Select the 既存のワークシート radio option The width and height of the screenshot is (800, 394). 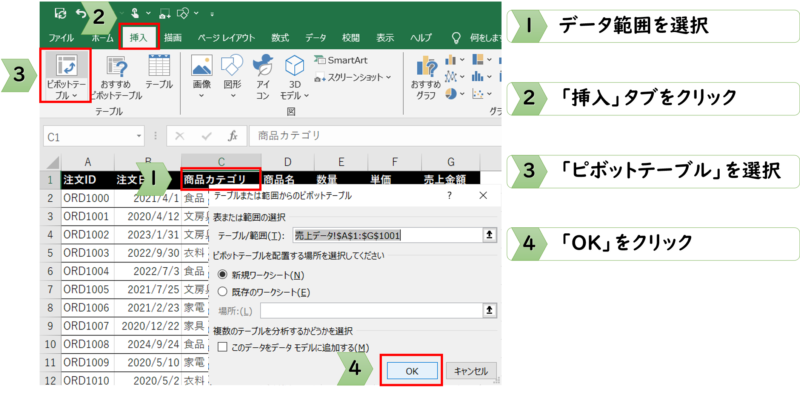(x=222, y=292)
